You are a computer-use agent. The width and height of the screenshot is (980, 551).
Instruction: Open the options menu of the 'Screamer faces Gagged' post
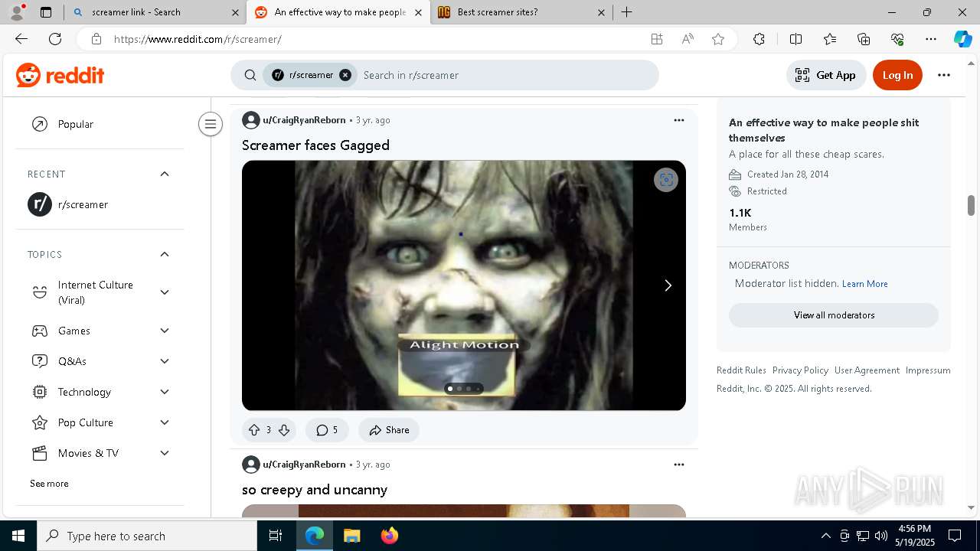[679, 120]
